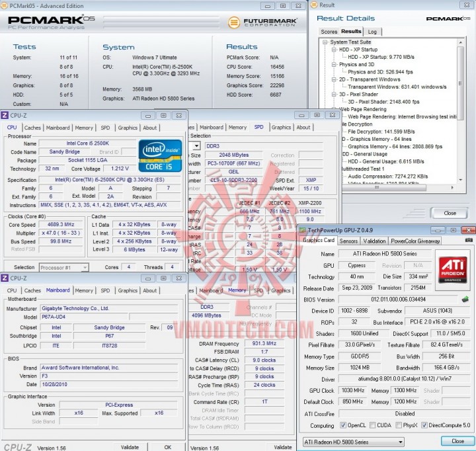
Task: Open the Caches tab in CPU-Z CPU window
Action: tap(32, 128)
